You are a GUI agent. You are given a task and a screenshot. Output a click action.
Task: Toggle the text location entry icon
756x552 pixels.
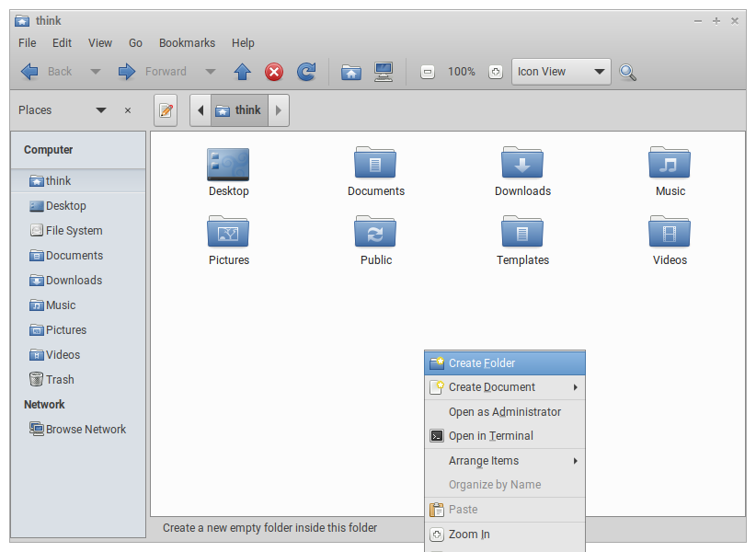tap(166, 110)
